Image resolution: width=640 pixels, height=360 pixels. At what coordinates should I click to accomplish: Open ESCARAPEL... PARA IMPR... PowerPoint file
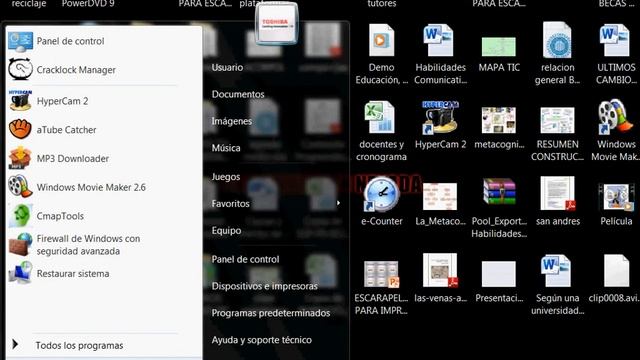click(x=381, y=274)
